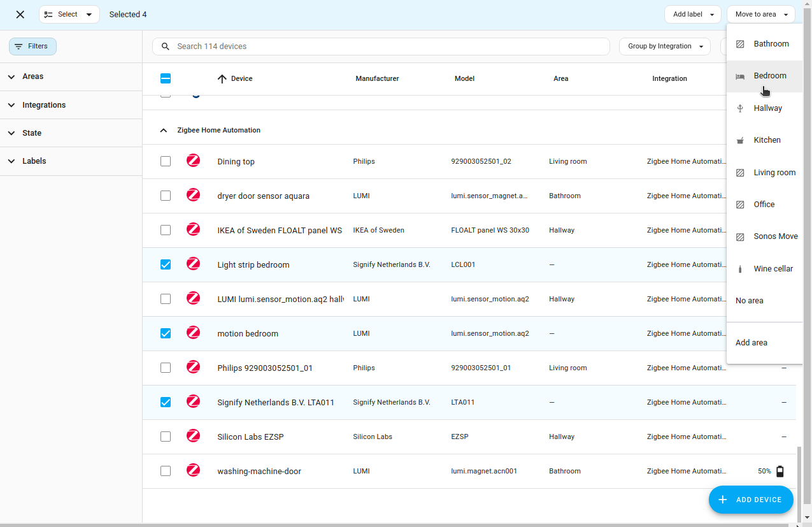Click the kitchen icon next to Kitchen
812x527 pixels.
[740, 140]
